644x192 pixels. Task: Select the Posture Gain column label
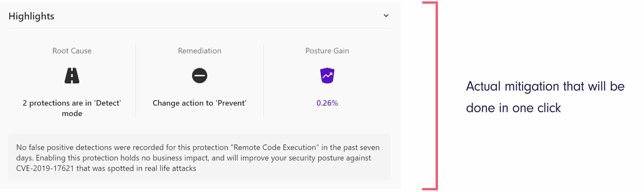(x=327, y=51)
